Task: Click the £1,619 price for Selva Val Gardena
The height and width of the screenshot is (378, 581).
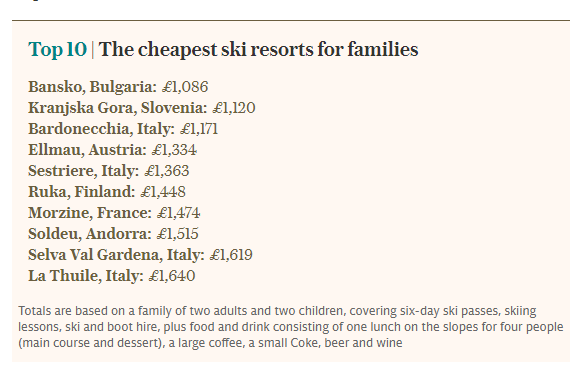Action: tap(231, 255)
